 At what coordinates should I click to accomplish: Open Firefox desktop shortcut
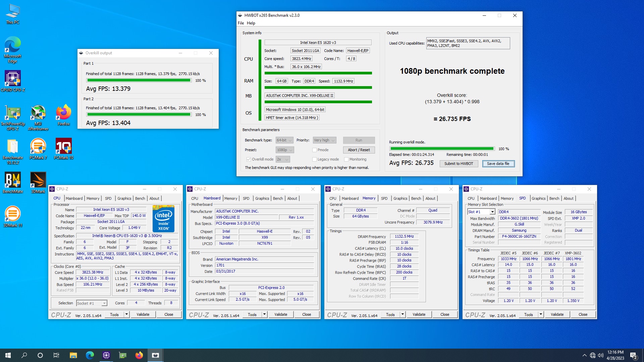click(x=64, y=115)
